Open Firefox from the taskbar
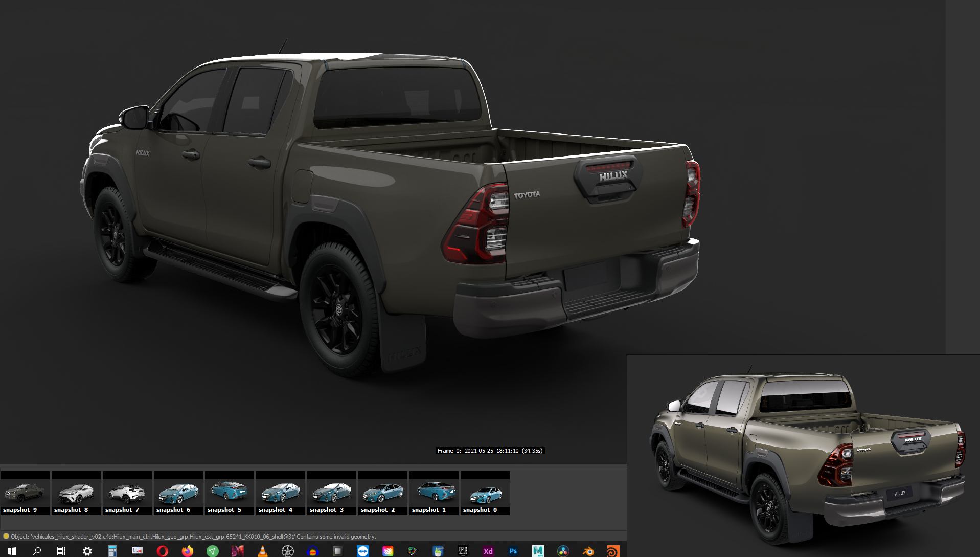980x557 pixels. point(188,551)
